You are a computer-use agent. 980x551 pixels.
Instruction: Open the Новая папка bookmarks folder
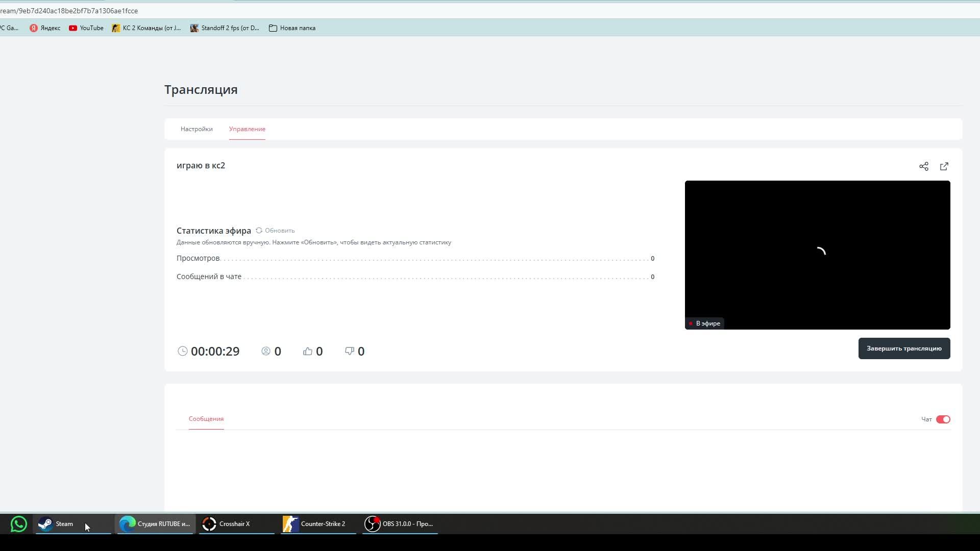[x=292, y=28]
